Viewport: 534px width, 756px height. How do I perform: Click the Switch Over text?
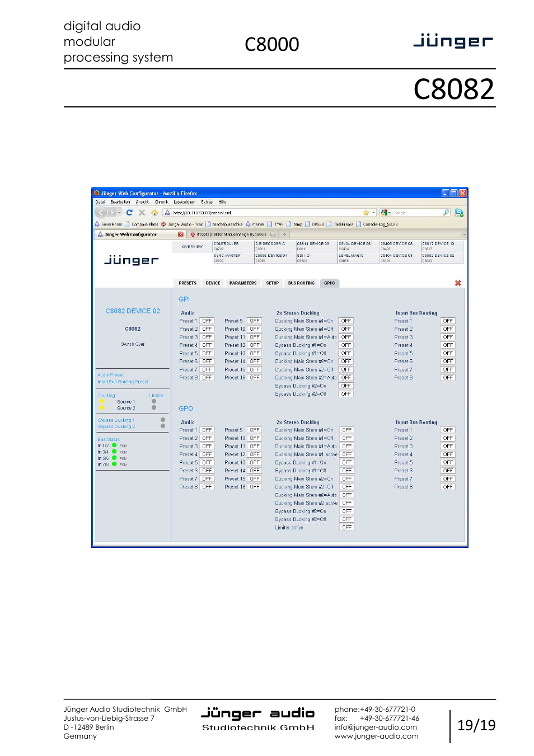(133, 344)
